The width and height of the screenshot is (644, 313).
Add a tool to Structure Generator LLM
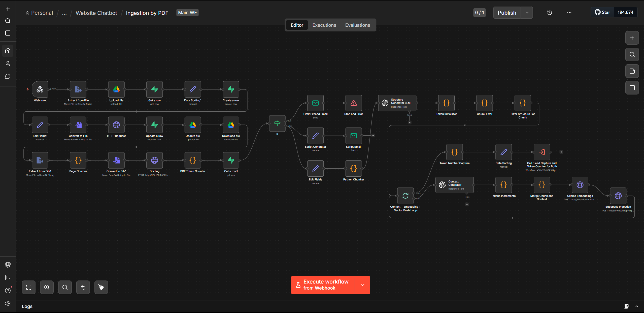coord(410,122)
